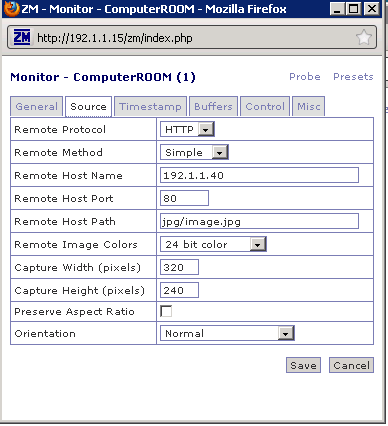The width and height of the screenshot is (388, 426).
Task: Minimize the Firefox window
Action: point(337,8)
